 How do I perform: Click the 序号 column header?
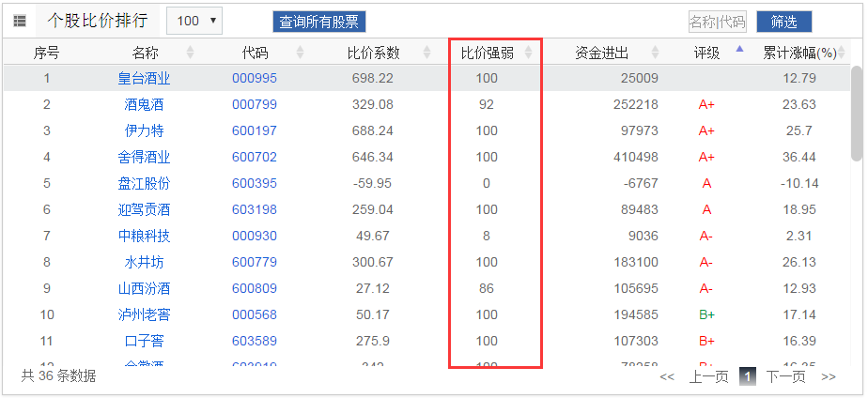[x=47, y=54]
